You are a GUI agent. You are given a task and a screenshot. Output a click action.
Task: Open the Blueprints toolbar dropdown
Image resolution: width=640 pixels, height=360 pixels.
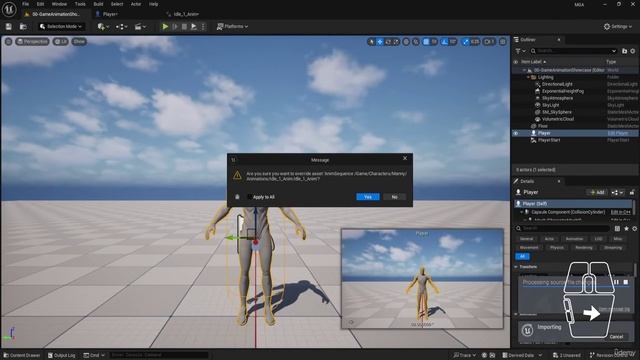[x=121, y=27]
